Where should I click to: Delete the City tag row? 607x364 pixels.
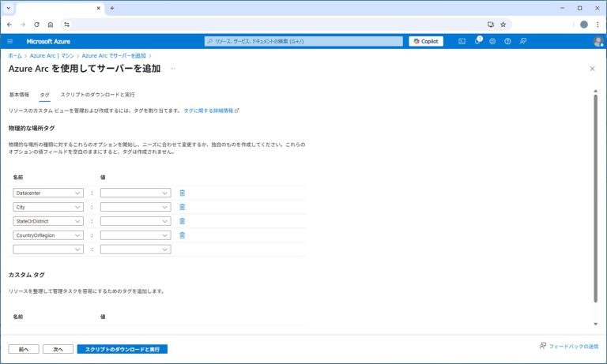(x=183, y=207)
